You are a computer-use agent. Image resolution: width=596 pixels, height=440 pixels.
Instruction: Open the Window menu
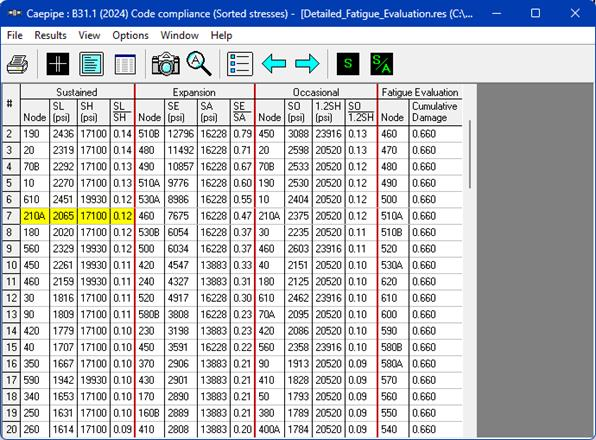179,35
